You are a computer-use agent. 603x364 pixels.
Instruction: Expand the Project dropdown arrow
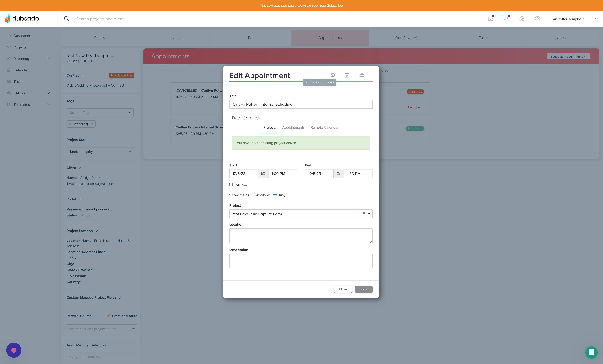tap(369, 214)
